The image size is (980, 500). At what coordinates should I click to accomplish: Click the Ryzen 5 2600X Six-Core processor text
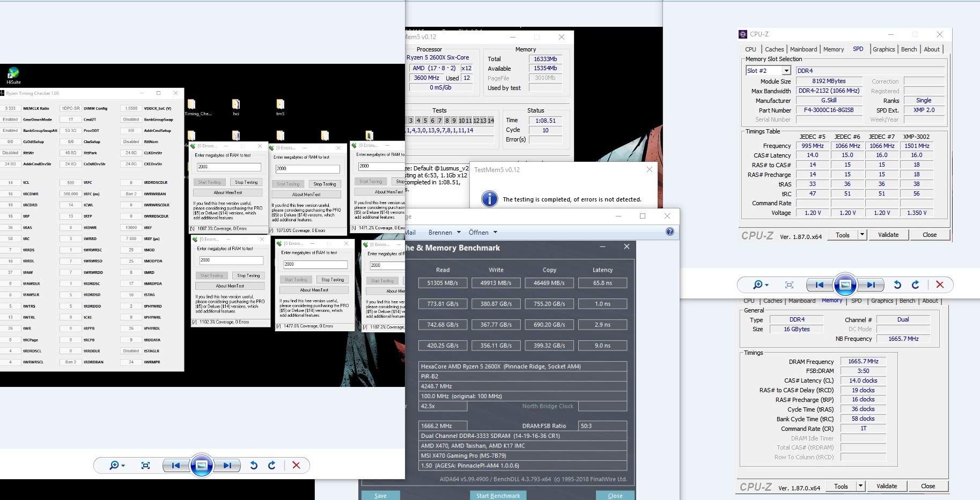tap(438, 57)
